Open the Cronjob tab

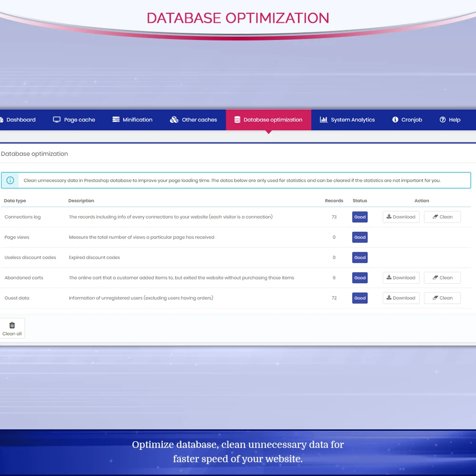click(x=407, y=119)
